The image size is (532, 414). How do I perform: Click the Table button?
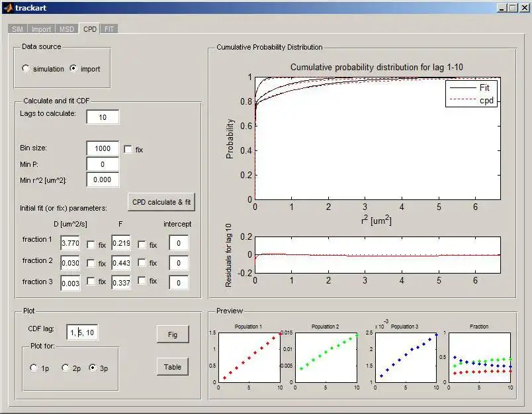(x=173, y=367)
